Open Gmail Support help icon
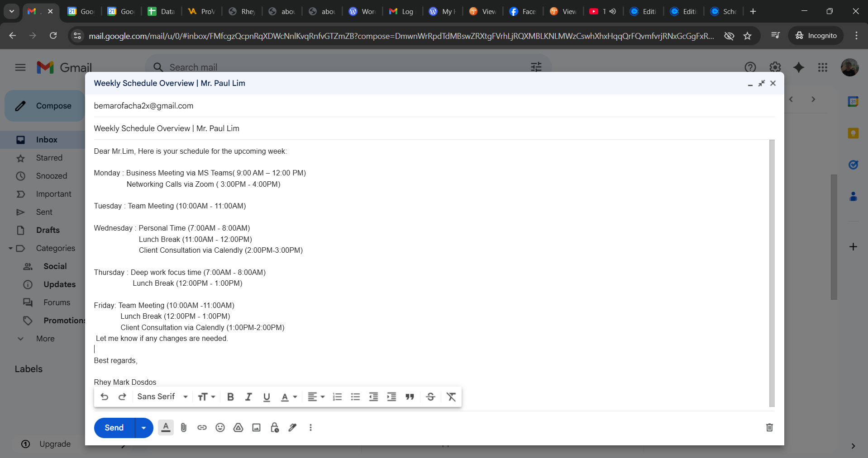This screenshot has height=458, width=868. [750, 67]
